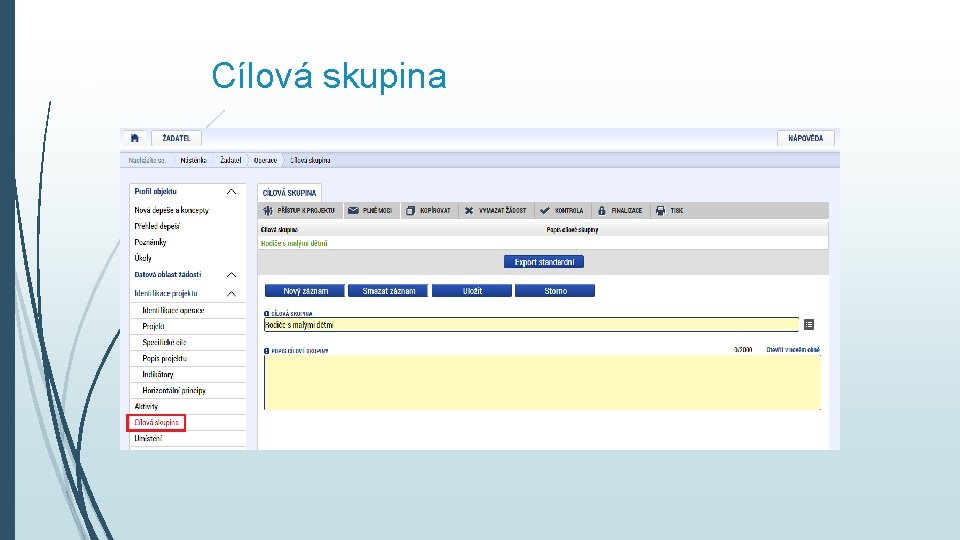Click Otevřít v novém okně link
The image size is (960, 540).
click(793, 350)
